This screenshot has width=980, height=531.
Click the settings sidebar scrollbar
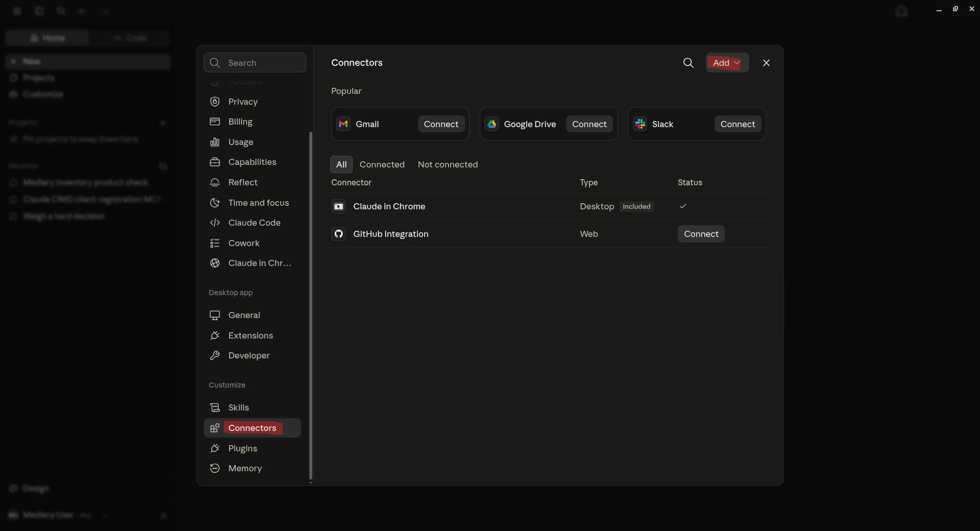(x=310, y=305)
